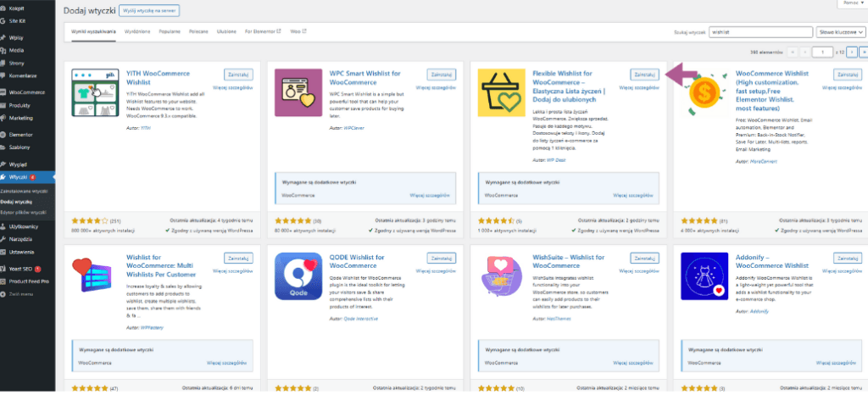Screen dimensions: 868x395
Task: Open QODE Wishlist for WooCommerce title
Action: pyautogui.click(x=357, y=262)
